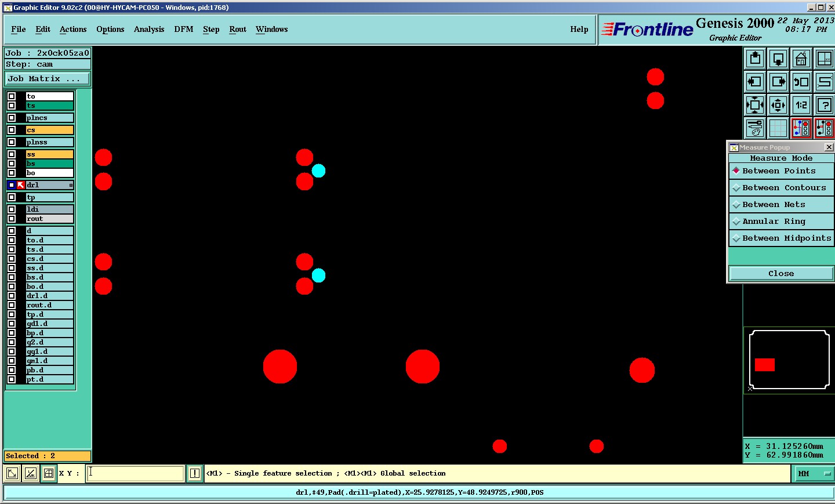Click the ss layer orange name swatch
This screenshot has width=835, height=504.
(50, 154)
